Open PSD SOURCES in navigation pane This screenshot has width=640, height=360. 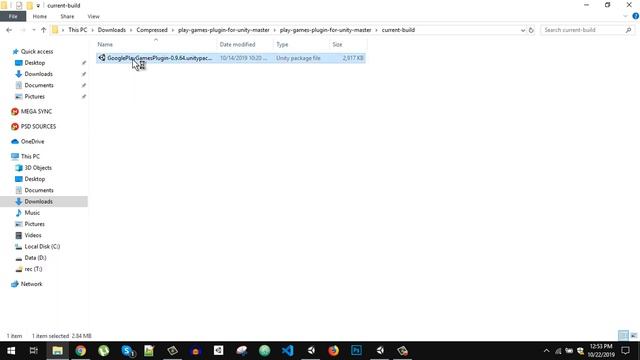(38, 127)
